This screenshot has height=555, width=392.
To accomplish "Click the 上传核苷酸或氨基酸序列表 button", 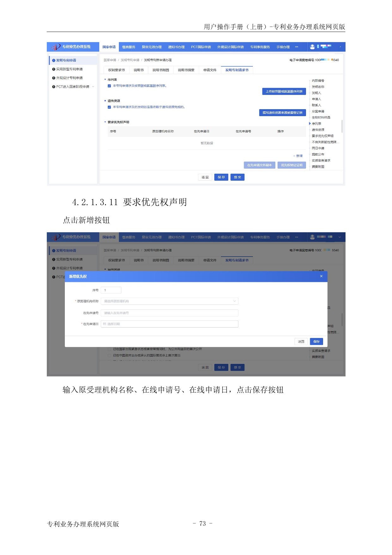I will [284, 91].
